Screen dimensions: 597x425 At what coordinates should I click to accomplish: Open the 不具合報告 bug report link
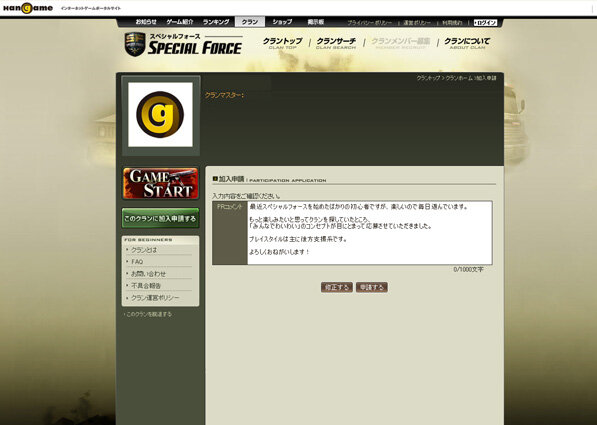pyautogui.click(x=146, y=286)
